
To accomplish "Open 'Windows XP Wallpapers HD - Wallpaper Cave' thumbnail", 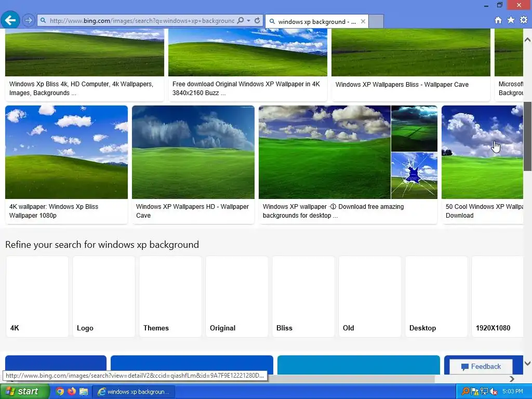I will [x=193, y=152].
